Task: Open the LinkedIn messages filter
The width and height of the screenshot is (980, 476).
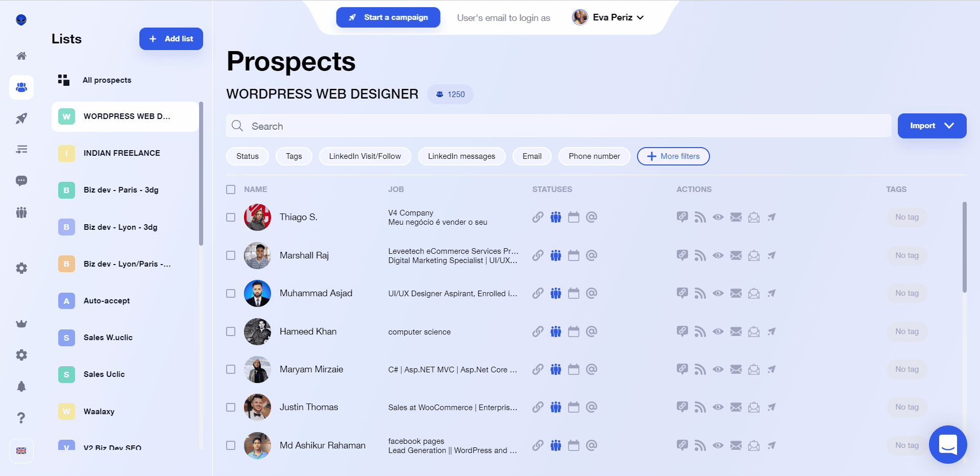Action: click(x=462, y=156)
